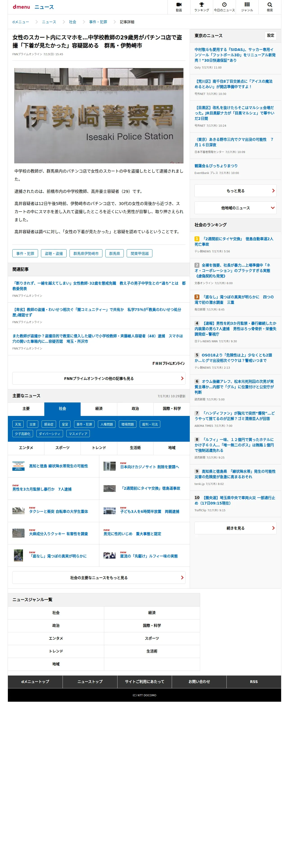Screen dimensions: 289x868
Task: Switch to the 主要 news tab
Action: pos(26,409)
